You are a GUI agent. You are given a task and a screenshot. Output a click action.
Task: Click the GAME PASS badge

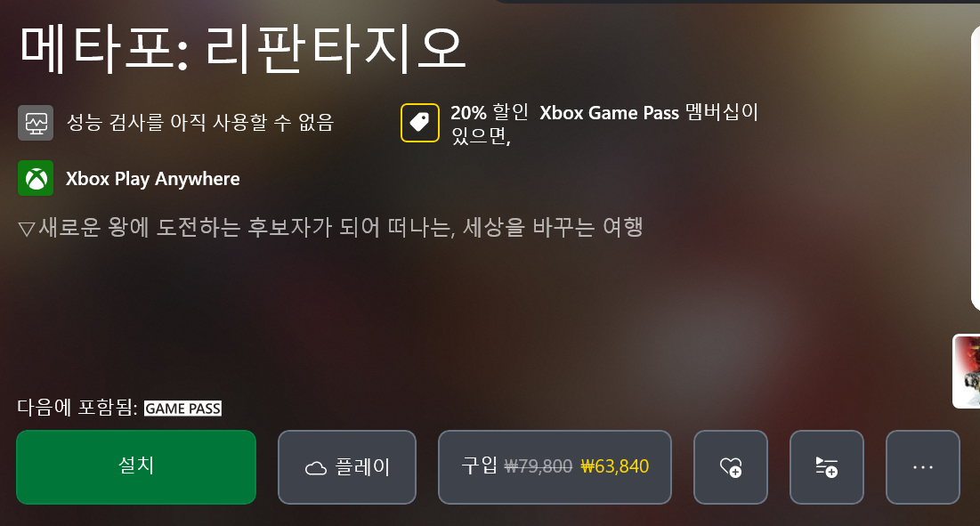click(183, 409)
